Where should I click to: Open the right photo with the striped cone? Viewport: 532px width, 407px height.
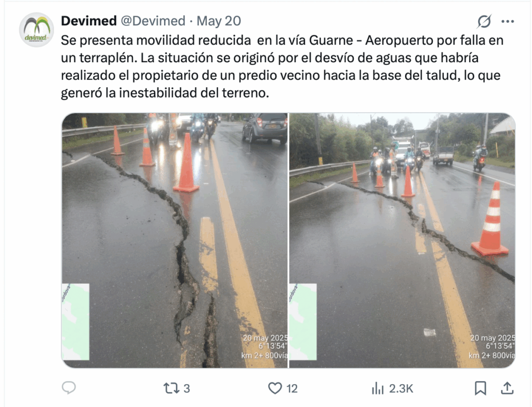coord(402,240)
